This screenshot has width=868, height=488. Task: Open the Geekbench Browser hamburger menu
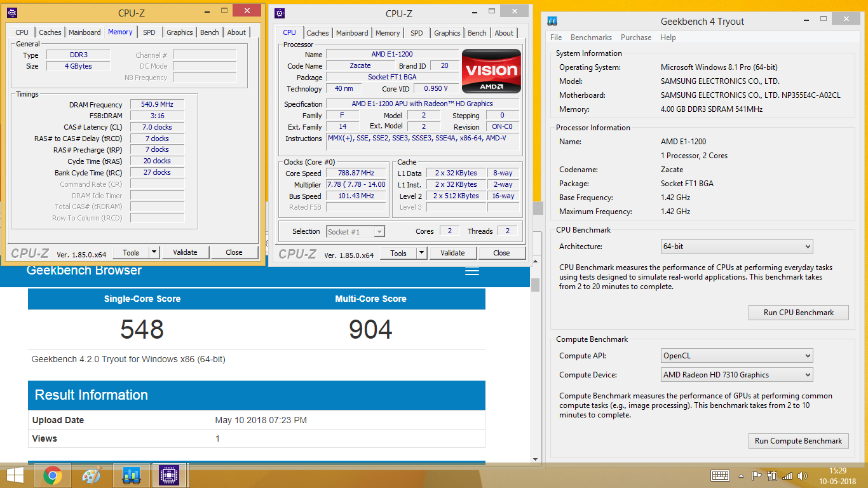(x=471, y=271)
